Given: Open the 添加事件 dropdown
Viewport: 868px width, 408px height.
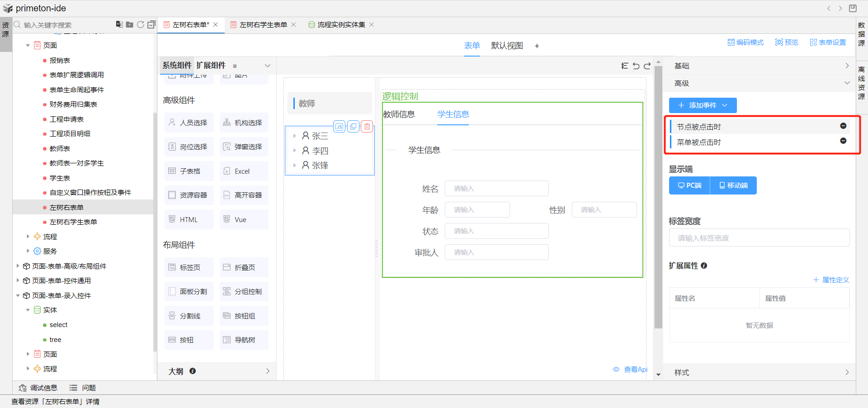Looking at the screenshot, I should point(703,105).
